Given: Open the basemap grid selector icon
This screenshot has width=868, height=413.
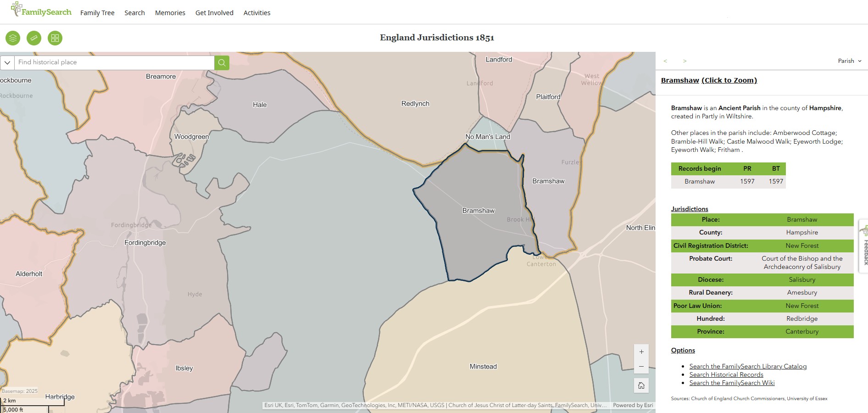Looking at the screenshot, I should (55, 38).
